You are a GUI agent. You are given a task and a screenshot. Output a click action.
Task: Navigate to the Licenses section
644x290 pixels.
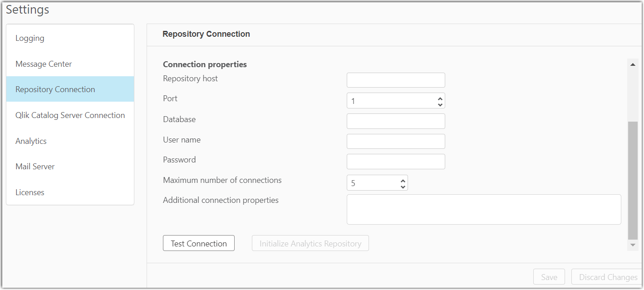(30, 192)
